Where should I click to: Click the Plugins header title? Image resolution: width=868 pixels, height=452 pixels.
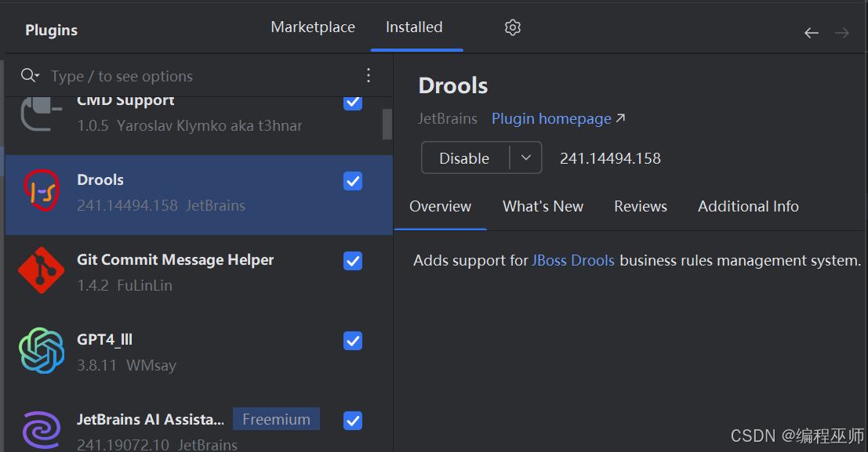click(52, 31)
